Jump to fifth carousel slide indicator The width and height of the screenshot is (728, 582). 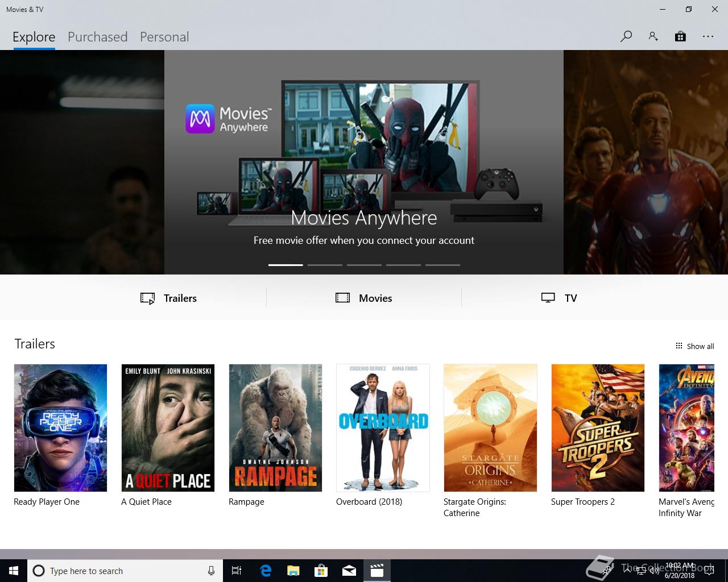(x=442, y=265)
